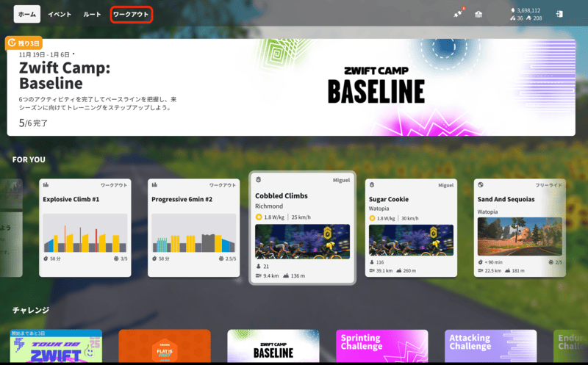Click the Explosive Climb #1 interval graph
The image size is (588, 365).
pyautogui.click(x=85, y=233)
